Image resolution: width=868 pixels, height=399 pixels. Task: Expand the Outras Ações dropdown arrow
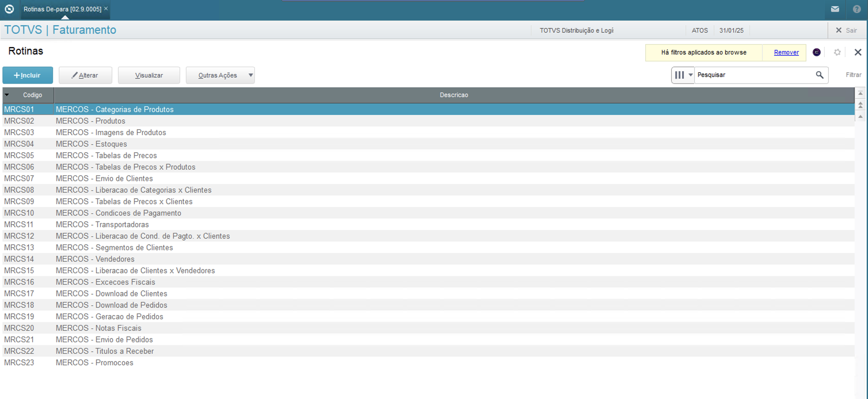tap(251, 75)
